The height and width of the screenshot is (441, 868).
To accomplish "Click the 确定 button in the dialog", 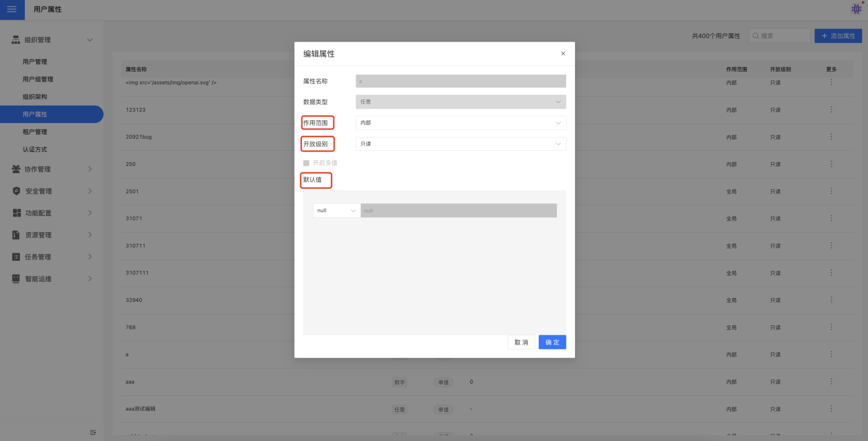I will coord(552,343).
